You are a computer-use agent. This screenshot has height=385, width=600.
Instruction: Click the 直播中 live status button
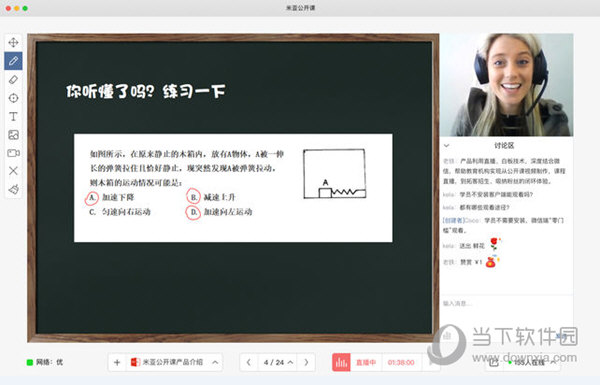pos(366,362)
